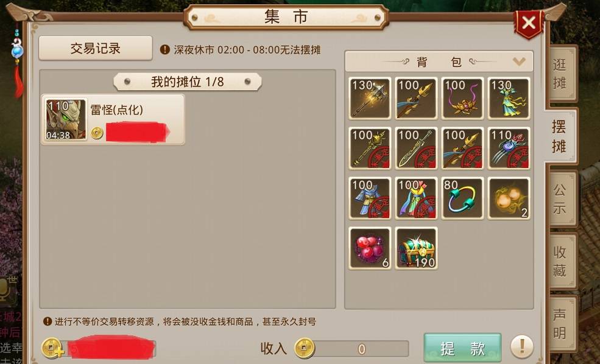Select the level 80 rainbow ring item

click(462, 198)
